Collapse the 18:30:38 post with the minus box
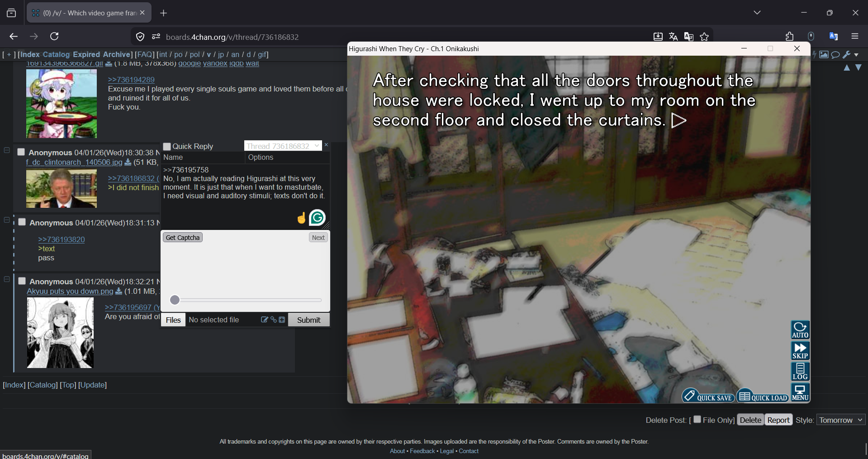This screenshot has height=459, width=868. [x=7, y=150]
